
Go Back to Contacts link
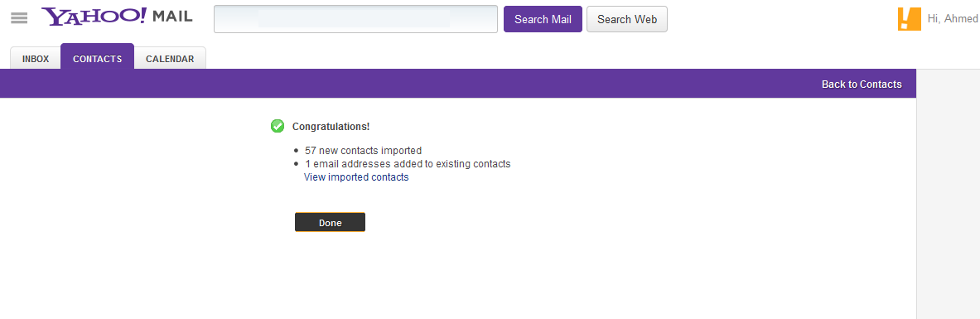pyautogui.click(x=862, y=85)
